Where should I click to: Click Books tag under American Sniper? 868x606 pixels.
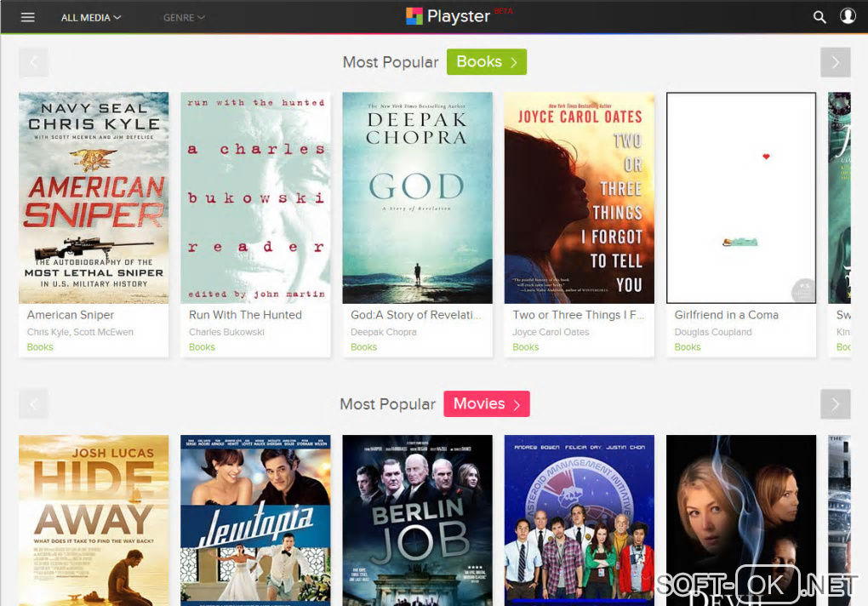click(40, 347)
